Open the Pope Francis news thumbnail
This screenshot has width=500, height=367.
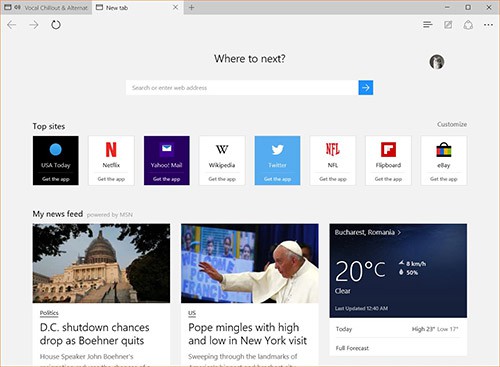tap(250, 263)
